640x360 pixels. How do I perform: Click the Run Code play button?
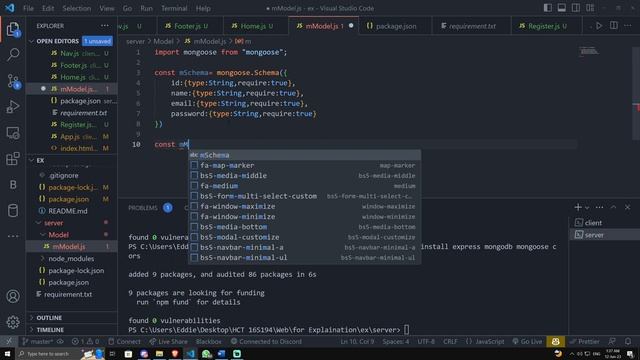click(599, 26)
